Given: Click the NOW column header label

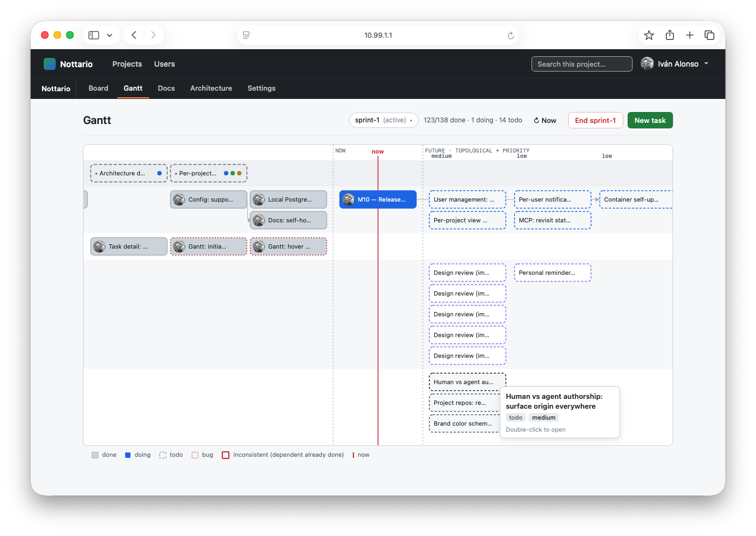Looking at the screenshot, I should coord(340,151).
